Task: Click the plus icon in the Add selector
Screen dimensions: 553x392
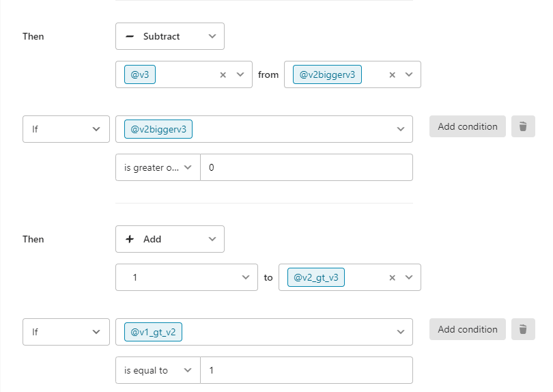Action: pyautogui.click(x=130, y=239)
